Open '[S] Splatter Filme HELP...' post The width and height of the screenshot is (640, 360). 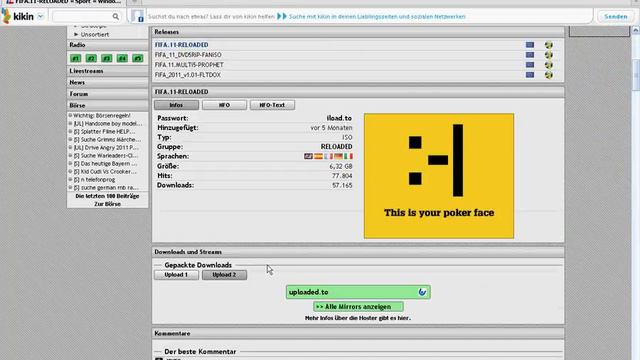pos(104,131)
